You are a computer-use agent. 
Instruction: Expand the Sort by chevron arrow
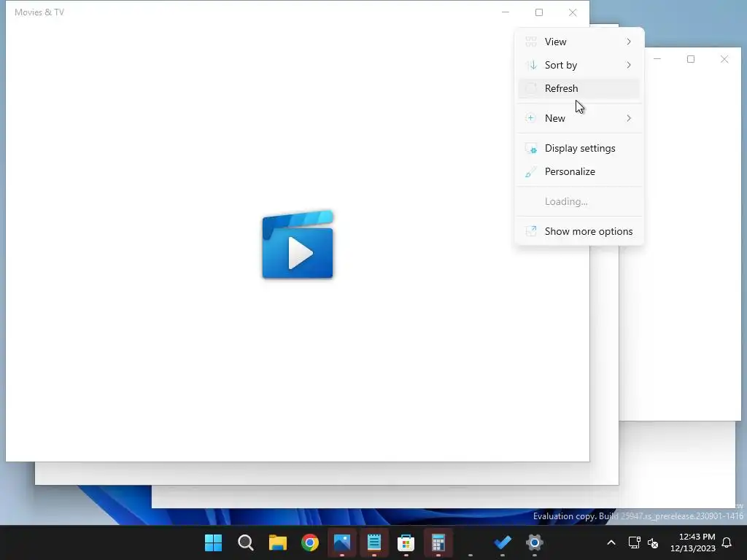tap(629, 65)
